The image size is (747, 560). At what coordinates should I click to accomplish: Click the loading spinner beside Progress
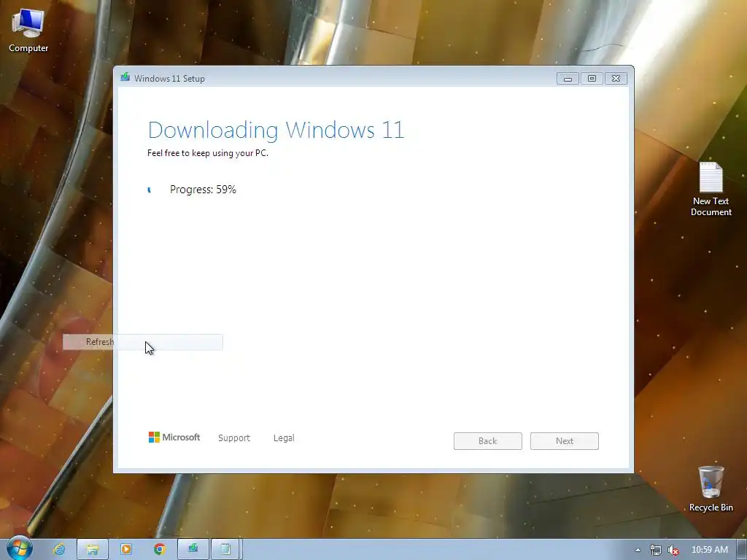tap(150, 190)
